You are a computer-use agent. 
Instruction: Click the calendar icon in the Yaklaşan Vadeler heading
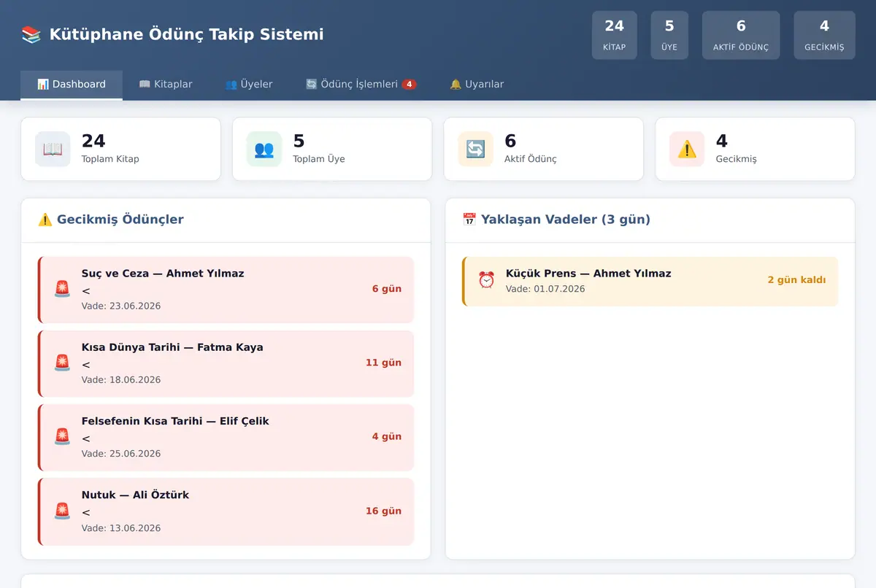469,220
